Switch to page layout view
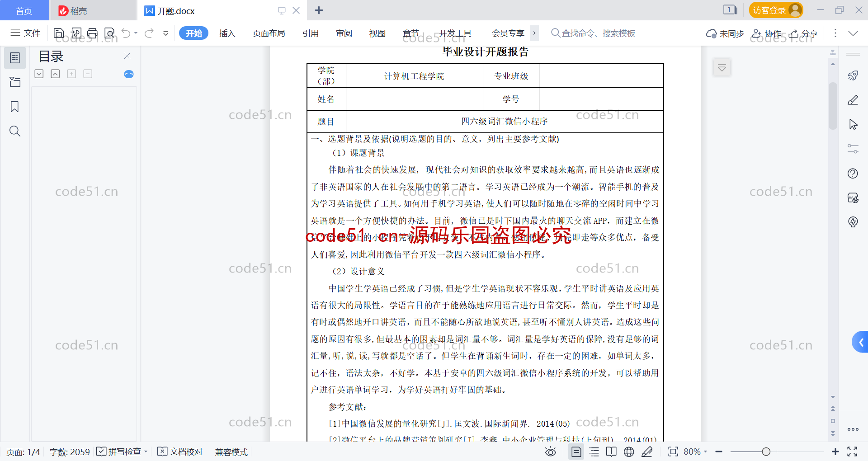The height and width of the screenshot is (461, 868). pyautogui.click(x=576, y=452)
